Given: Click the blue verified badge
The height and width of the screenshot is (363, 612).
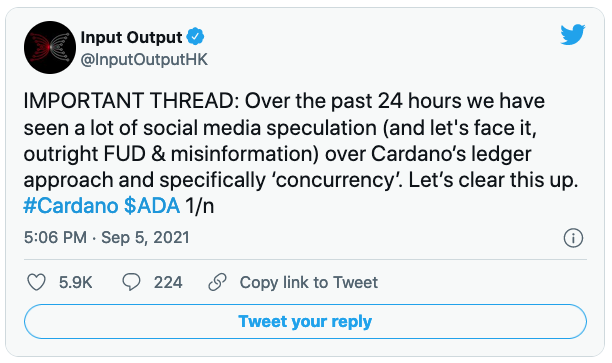Looking at the screenshot, I should click(195, 37).
